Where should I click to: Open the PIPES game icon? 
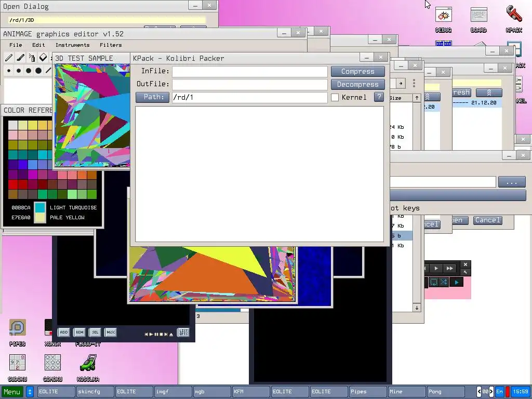[17, 333]
